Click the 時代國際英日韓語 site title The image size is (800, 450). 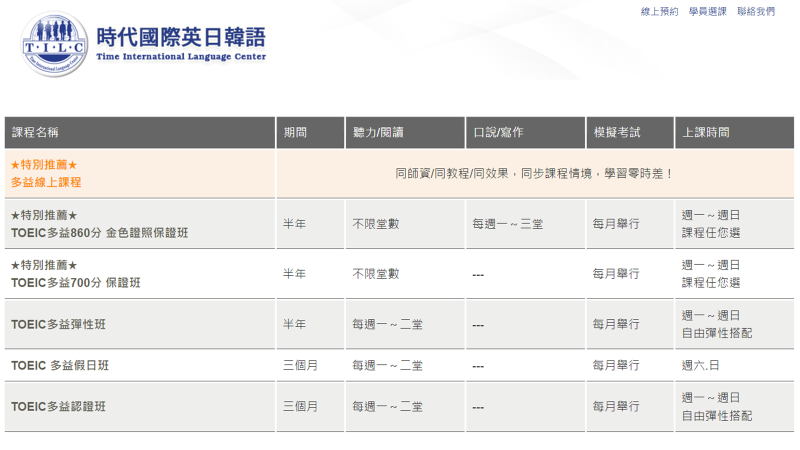coord(181,37)
